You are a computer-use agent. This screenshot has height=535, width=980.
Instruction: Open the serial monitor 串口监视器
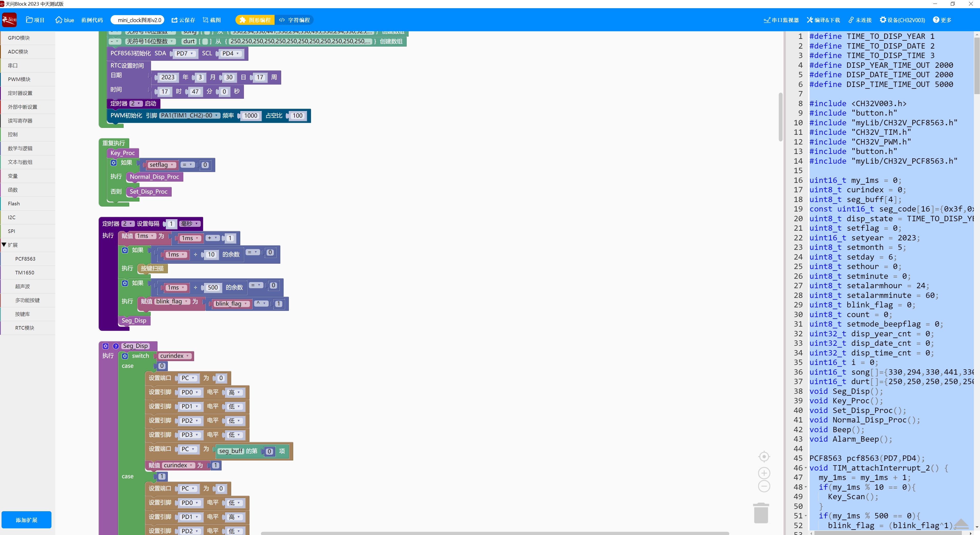tap(781, 20)
